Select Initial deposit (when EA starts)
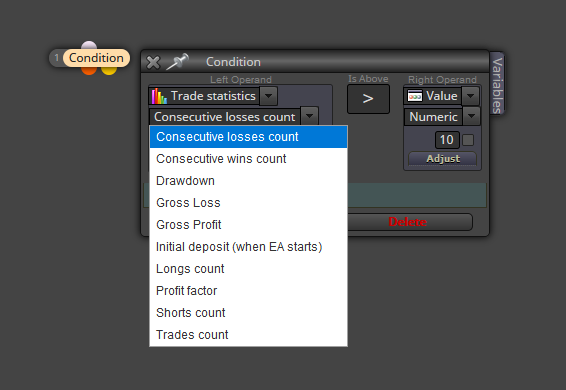This screenshot has height=390, width=566. (248, 247)
